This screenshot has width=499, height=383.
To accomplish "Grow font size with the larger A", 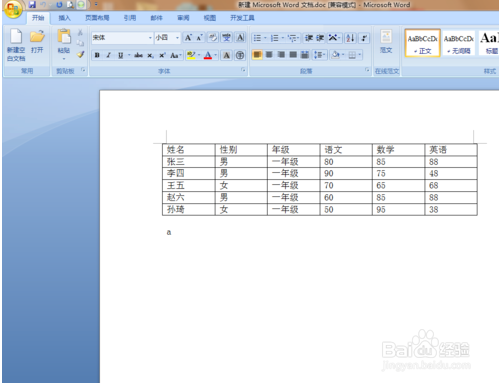I will [188, 38].
